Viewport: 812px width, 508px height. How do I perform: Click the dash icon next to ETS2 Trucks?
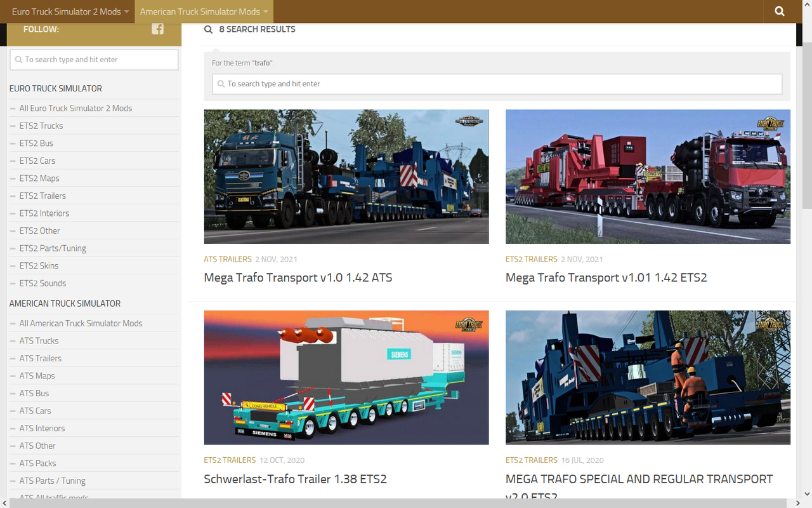[13, 126]
